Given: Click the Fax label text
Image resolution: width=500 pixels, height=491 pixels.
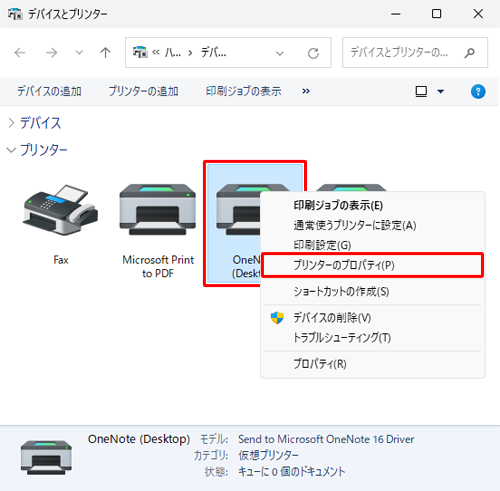Looking at the screenshot, I should point(61,260).
